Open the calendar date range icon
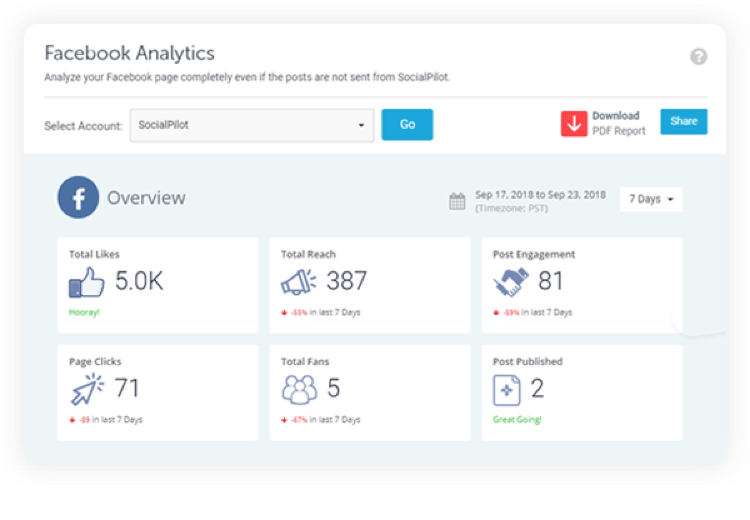The image size is (750, 520). 457,201
